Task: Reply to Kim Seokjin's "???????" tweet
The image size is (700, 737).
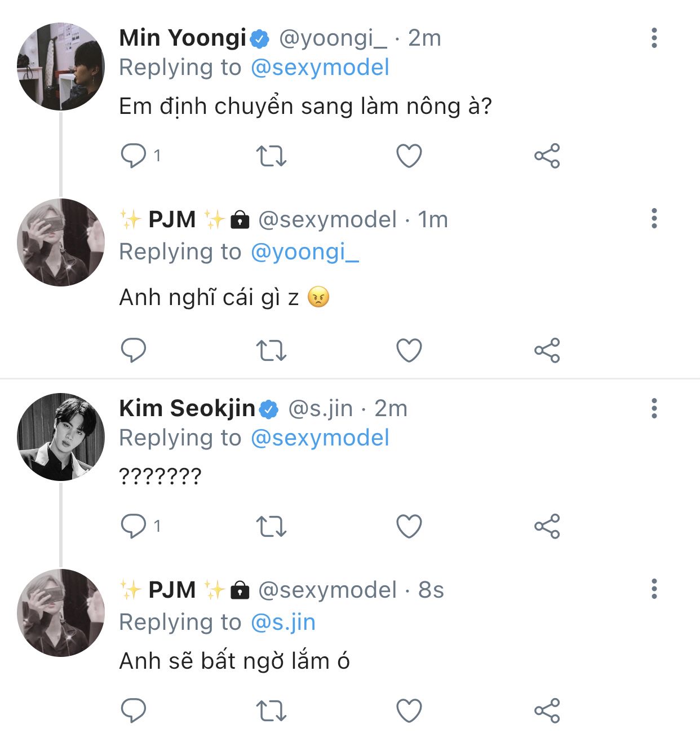Action: (x=134, y=527)
